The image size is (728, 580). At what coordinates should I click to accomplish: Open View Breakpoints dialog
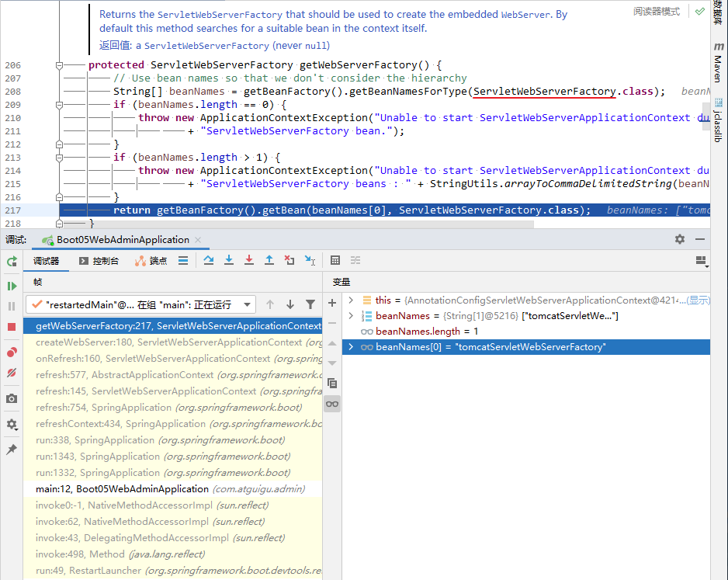pyautogui.click(x=12, y=353)
